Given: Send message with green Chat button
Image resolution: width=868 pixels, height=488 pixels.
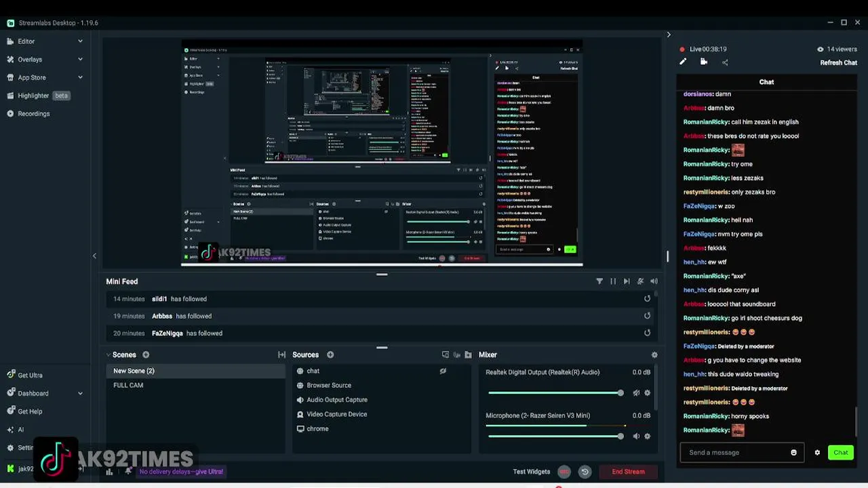Looking at the screenshot, I should click(841, 453).
